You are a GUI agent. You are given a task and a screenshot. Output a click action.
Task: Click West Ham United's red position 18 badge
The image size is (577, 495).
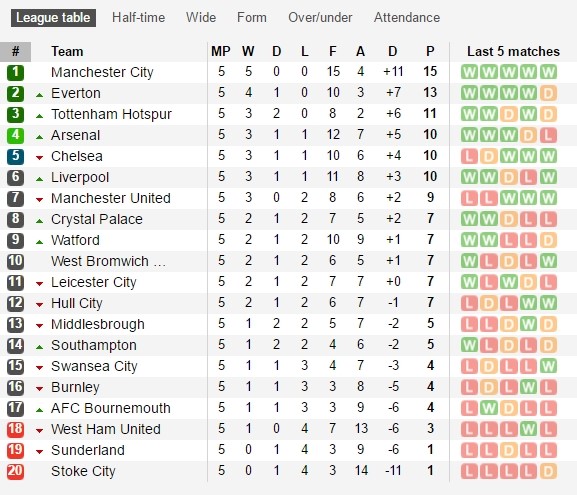pos(15,429)
